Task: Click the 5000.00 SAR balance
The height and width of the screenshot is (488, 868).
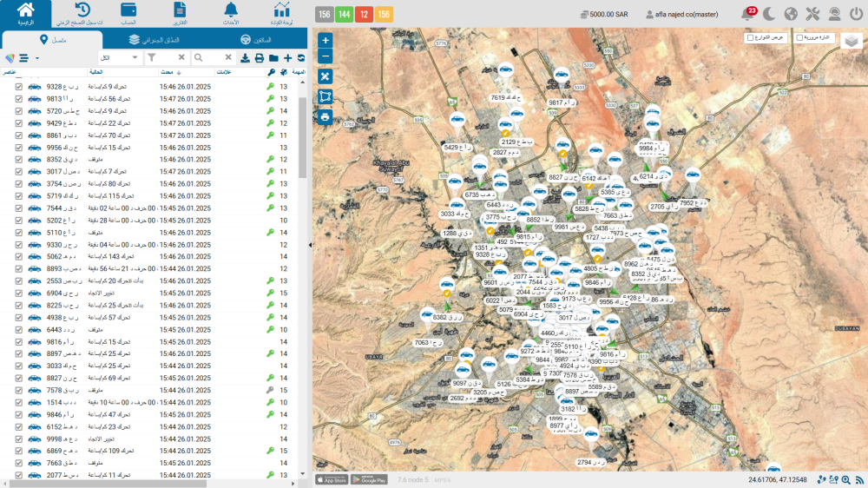Action: click(604, 15)
